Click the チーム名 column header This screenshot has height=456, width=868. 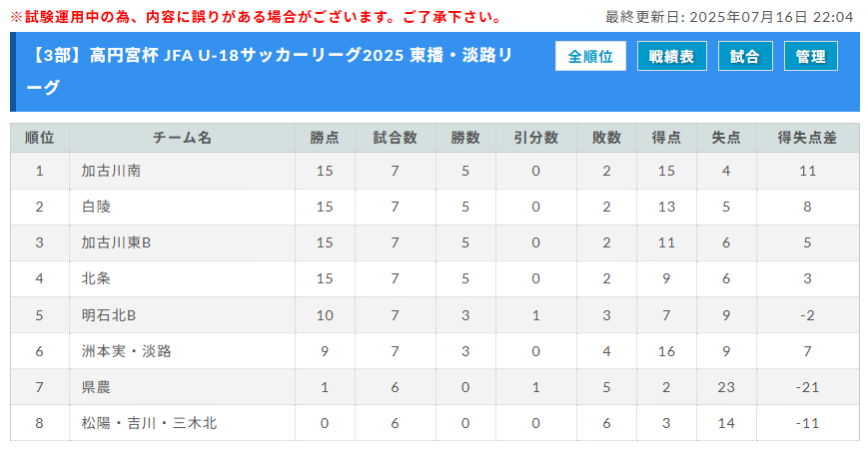[182, 138]
